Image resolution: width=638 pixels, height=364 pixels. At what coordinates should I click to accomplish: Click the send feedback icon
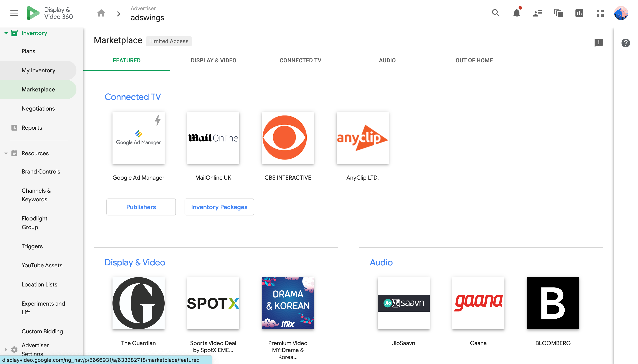point(599,43)
